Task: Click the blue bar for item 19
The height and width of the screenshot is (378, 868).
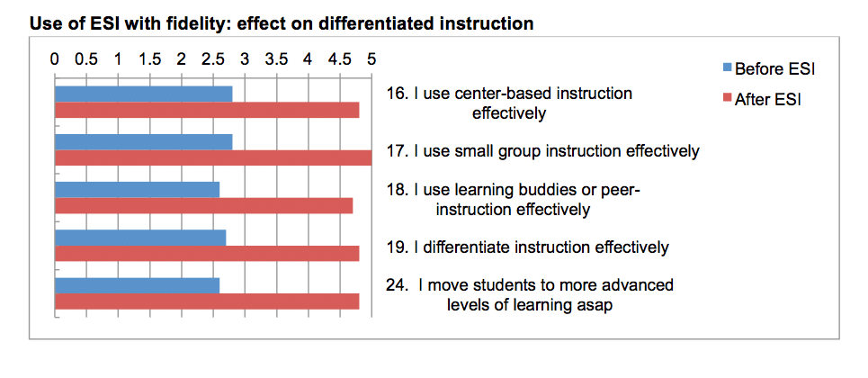Action: pos(140,238)
